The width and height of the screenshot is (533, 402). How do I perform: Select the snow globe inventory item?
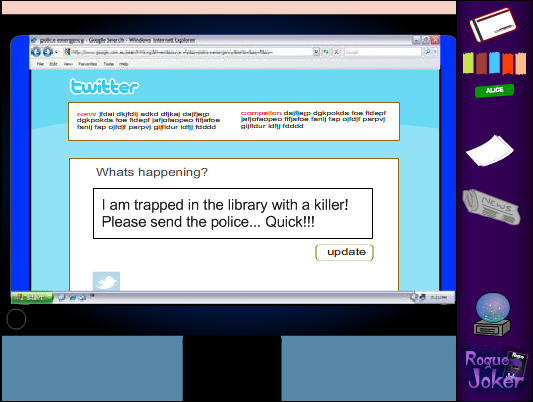[492, 314]
